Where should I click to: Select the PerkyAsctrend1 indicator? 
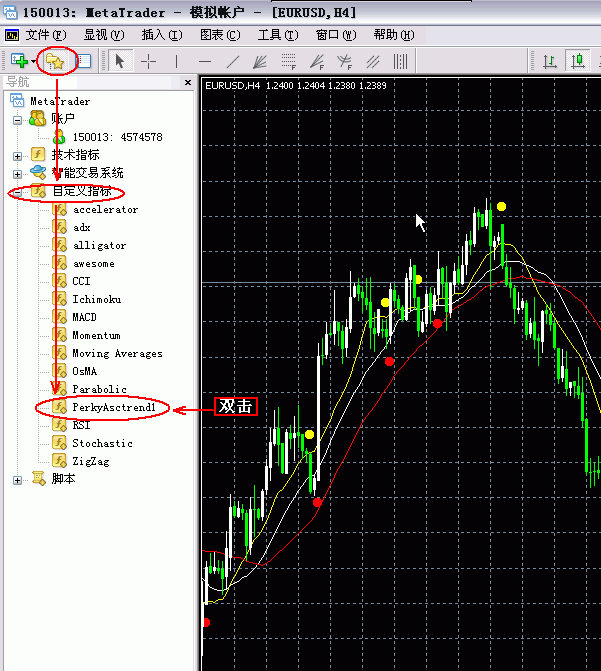click(113, 407)
